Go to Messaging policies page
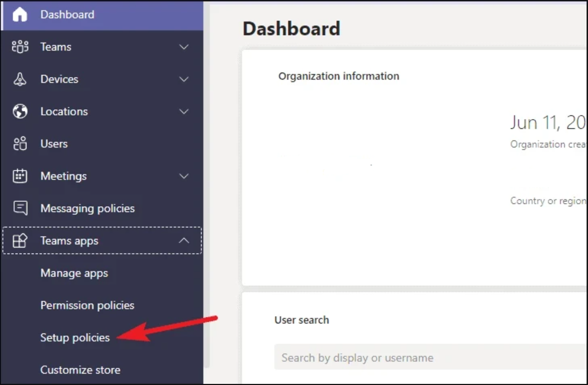Viewport: 588px width, 385px height. (87, 208)
